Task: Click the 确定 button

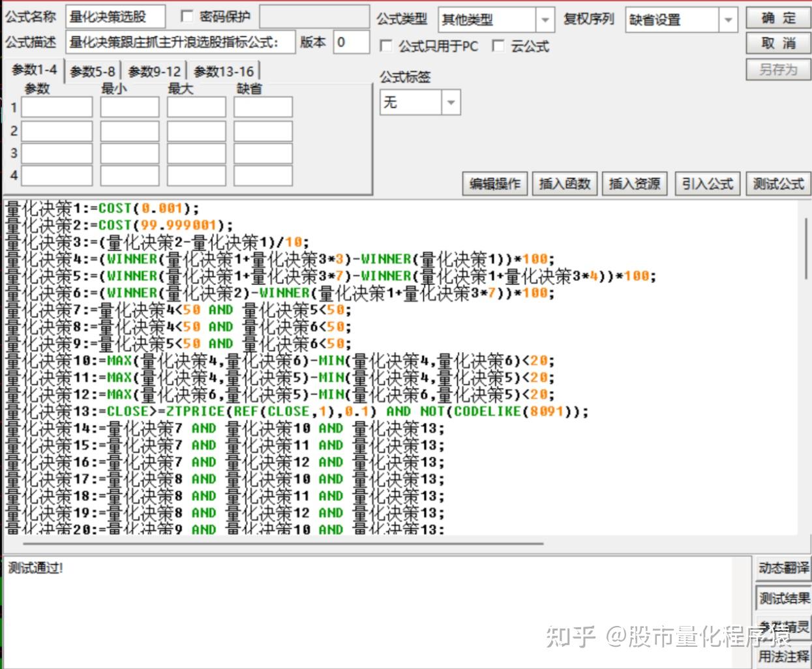Action: [x=778, y=18]
